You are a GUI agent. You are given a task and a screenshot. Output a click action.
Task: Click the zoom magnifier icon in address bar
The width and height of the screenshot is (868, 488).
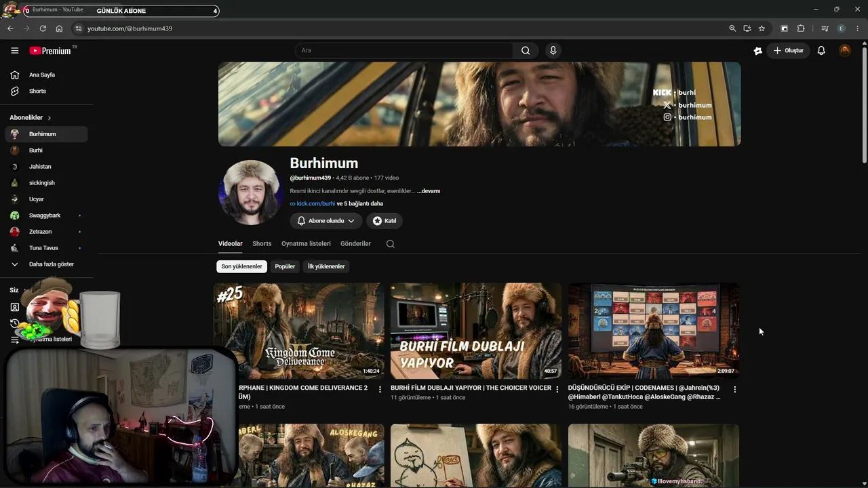732,28
